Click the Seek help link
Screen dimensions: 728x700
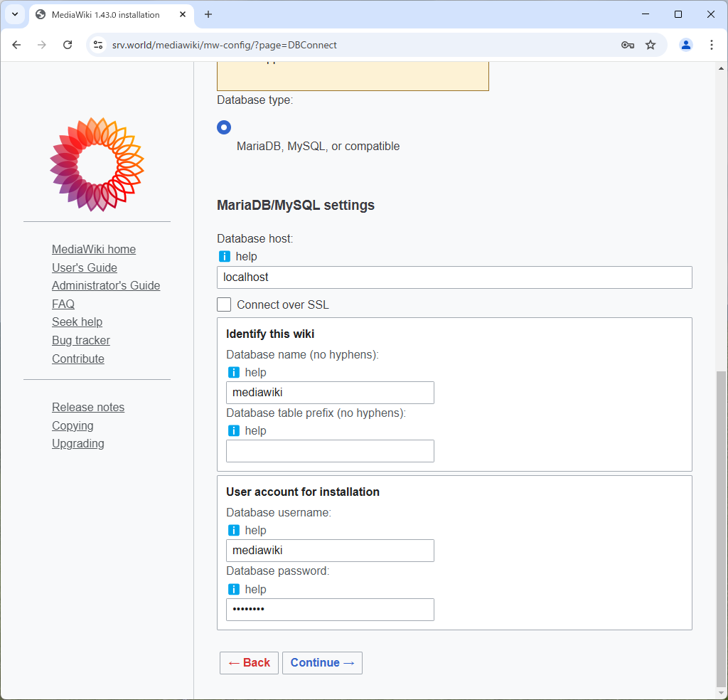[x=77, y=322]
